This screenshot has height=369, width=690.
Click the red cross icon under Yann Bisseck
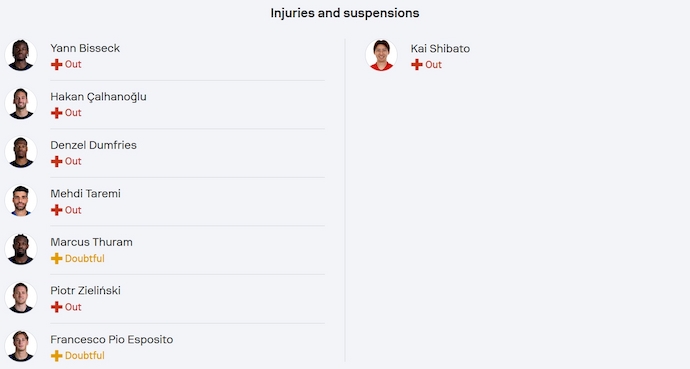tap(56, 65)
